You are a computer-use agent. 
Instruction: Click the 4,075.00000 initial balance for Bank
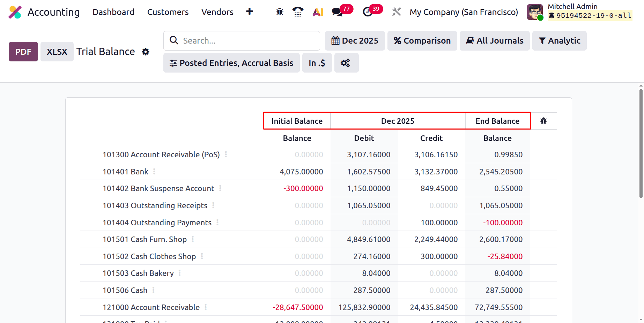pos(301,172)
